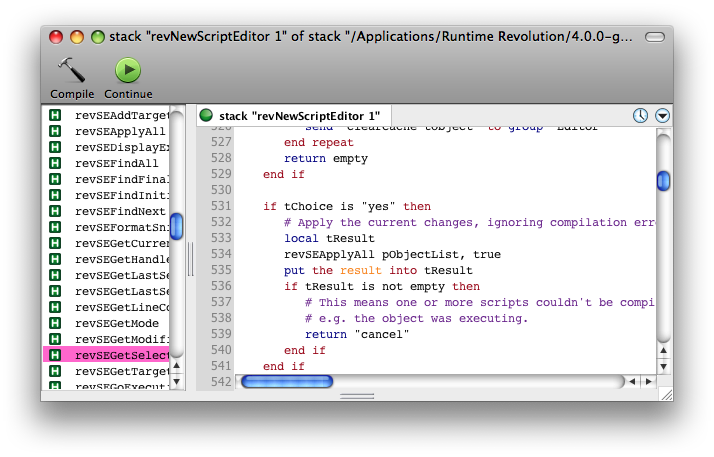Open the tab list dropdown arrow

coord(662,116)
